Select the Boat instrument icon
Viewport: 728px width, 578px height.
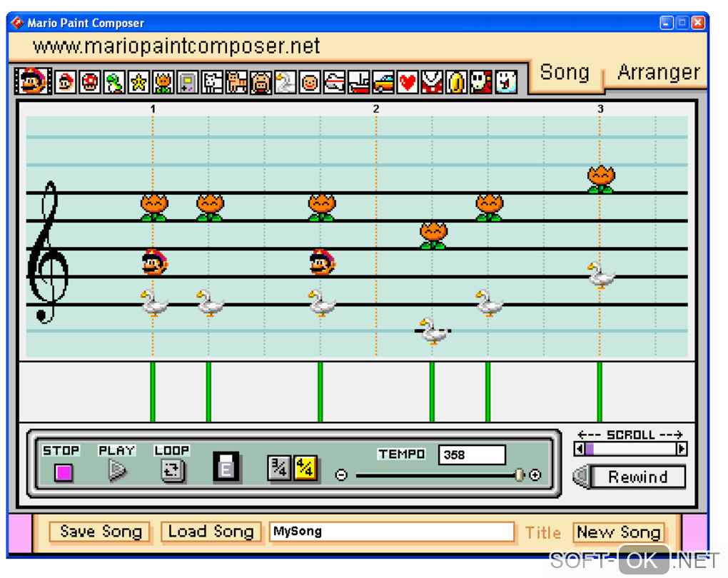pos(359,83)
